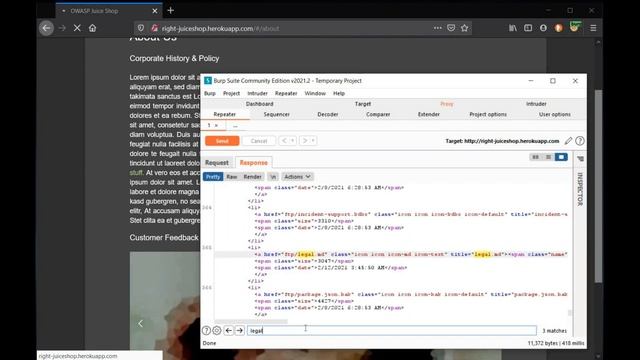The image size is (640, 360).
Task: Open the Intruder menu in menu bar
Action: (x=258, y=93)
